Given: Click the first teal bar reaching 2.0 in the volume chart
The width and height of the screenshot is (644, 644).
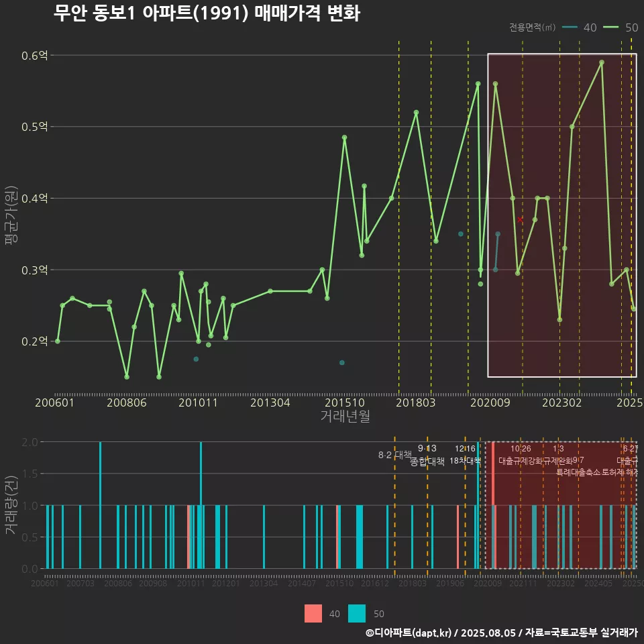Looking at the screenshot, I should coord(100,505).
